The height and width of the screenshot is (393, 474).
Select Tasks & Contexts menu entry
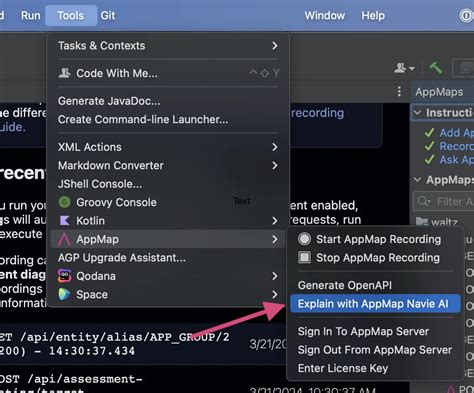pyautogui.click(x=168, y=45)
